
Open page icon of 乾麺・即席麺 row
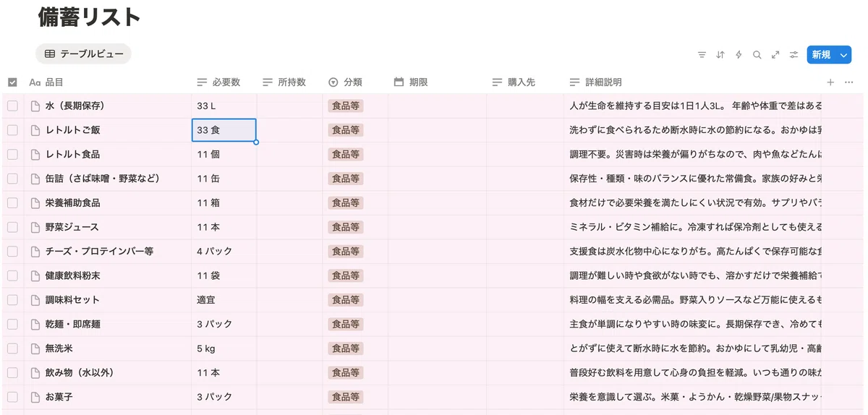pyautogui.click(x=35, y=324)
